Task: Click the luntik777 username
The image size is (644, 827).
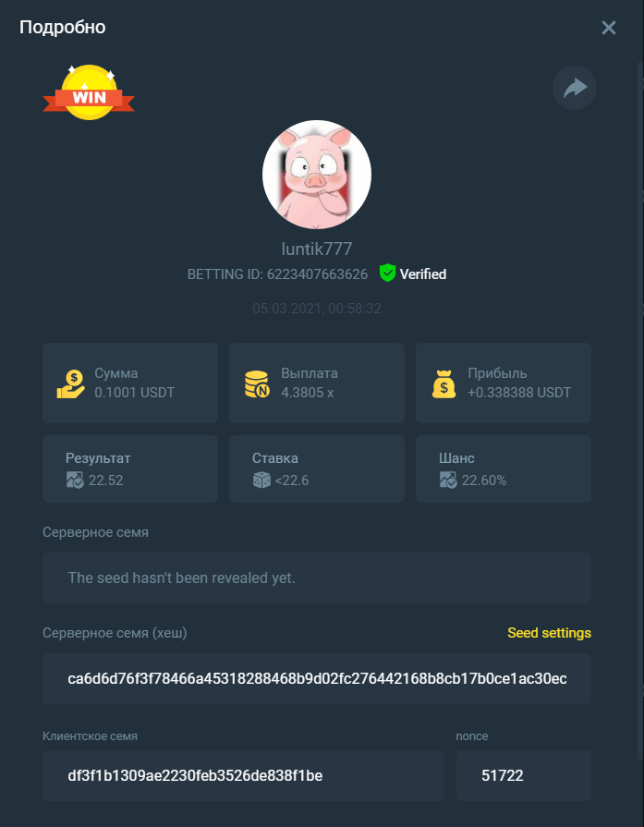Action: tap(317, 249)
